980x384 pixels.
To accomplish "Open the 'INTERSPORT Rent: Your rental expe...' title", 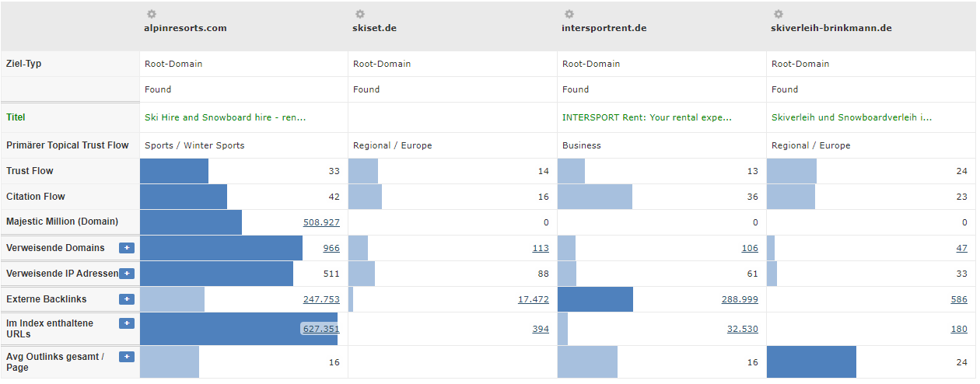I will pyautogui.click(x=647, y=117).
